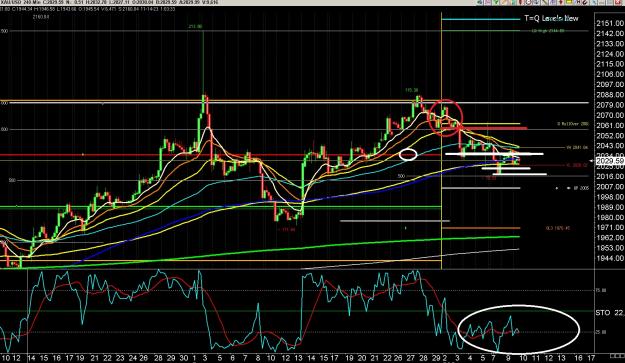Click the 1998.00 price axis label
Viewport: 625px width, 363px height.
click(610, 197)
